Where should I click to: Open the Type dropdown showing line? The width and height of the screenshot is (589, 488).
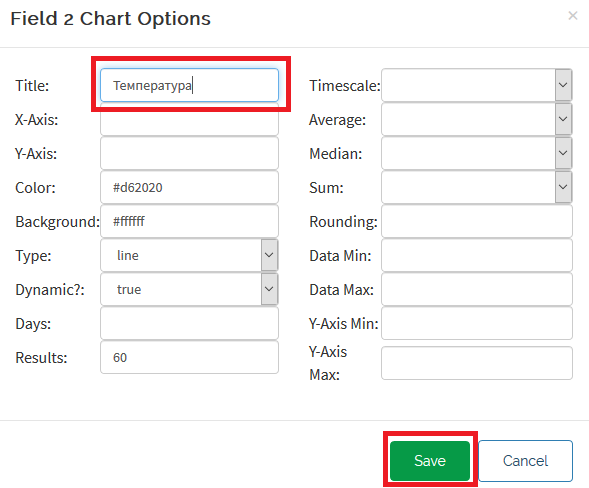pyautogui.click(x=189, y=255)
